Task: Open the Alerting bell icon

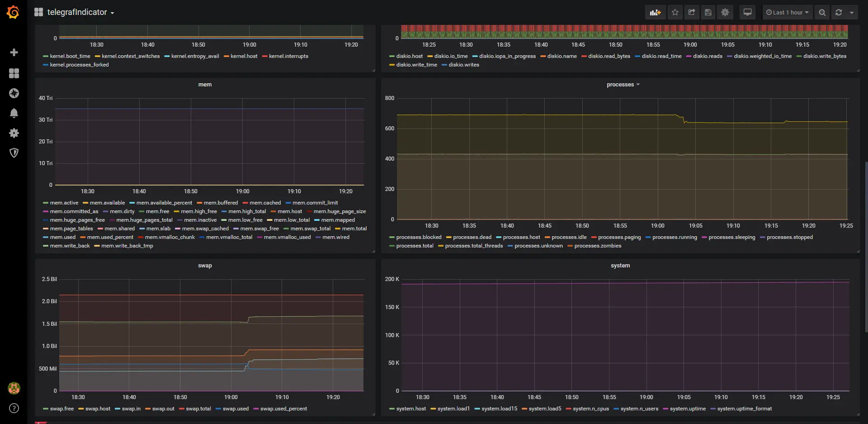Action: tap(14, 113)
